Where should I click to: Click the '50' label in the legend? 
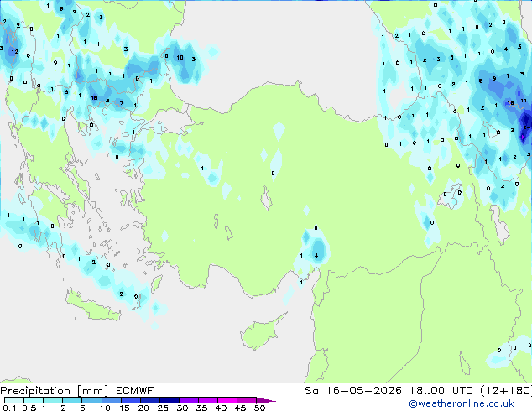(x=259, y=408)
